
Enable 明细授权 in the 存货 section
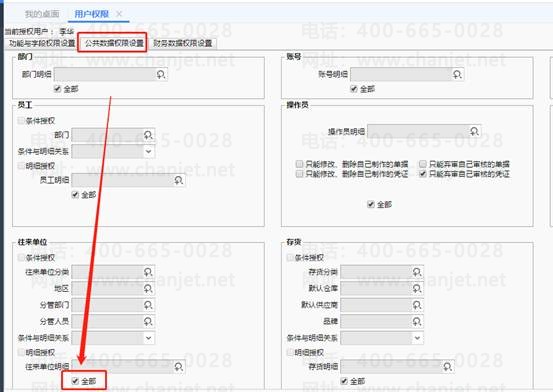[x=290, y=352]
